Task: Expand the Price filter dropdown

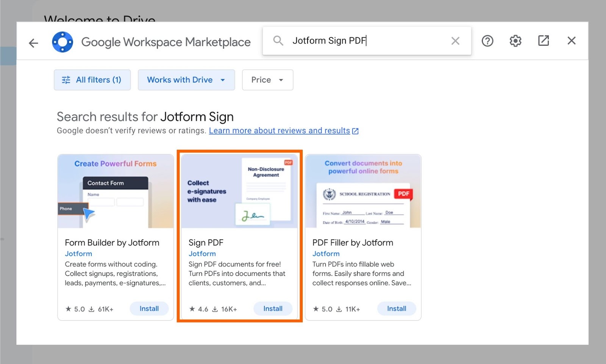Action: 267,80
